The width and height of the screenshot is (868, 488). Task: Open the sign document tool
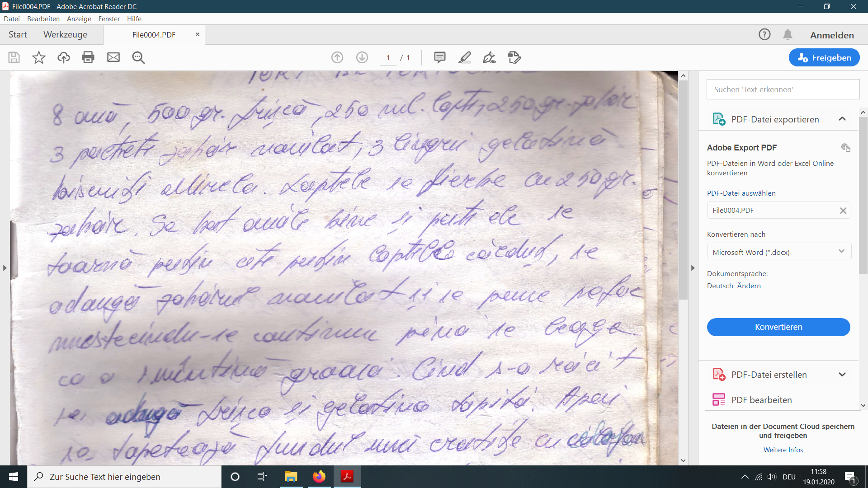point(490,57)
